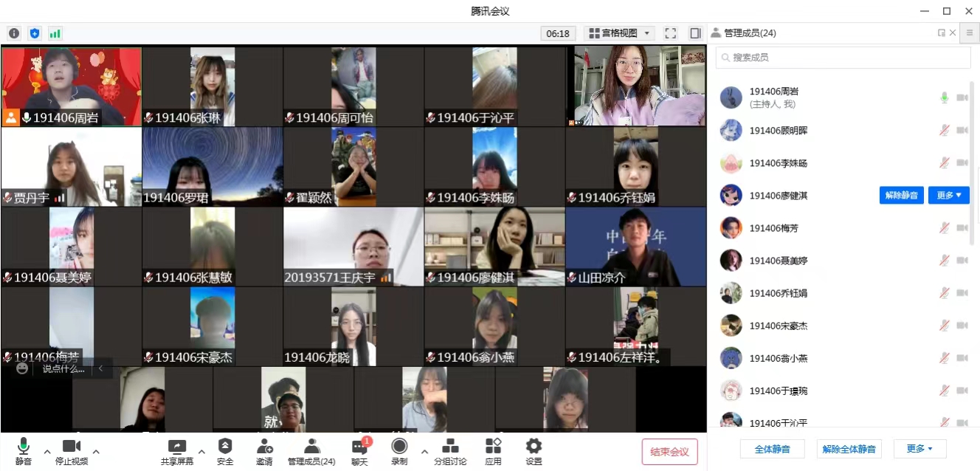Start 录制 recording
980x471 pixels.
click(399, 450)
